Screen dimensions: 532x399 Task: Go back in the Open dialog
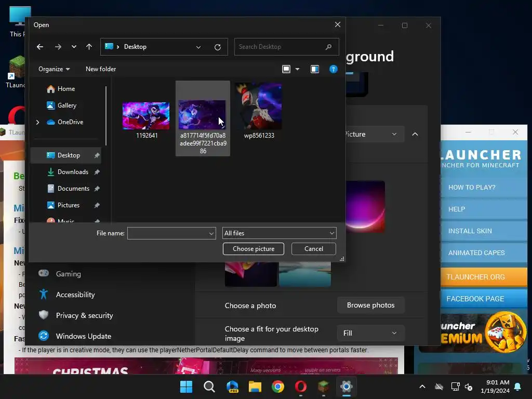coord(40,47)
